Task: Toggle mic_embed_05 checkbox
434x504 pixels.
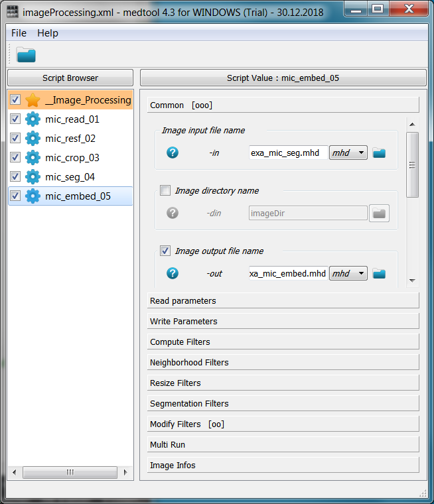Action: pos(15,196)
